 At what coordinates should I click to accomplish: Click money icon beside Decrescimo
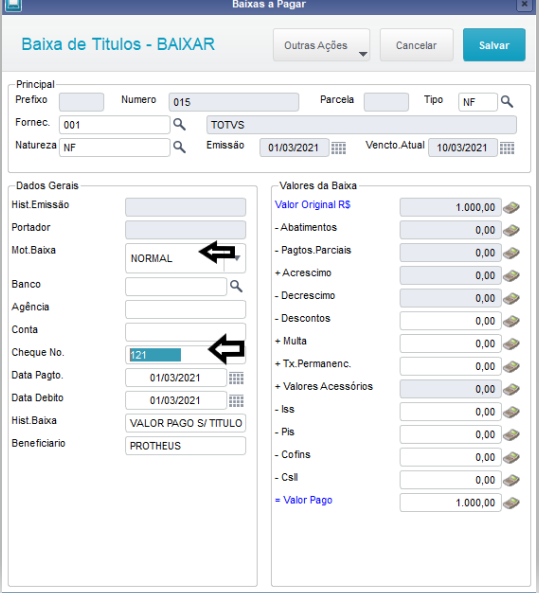pos(511,298)
